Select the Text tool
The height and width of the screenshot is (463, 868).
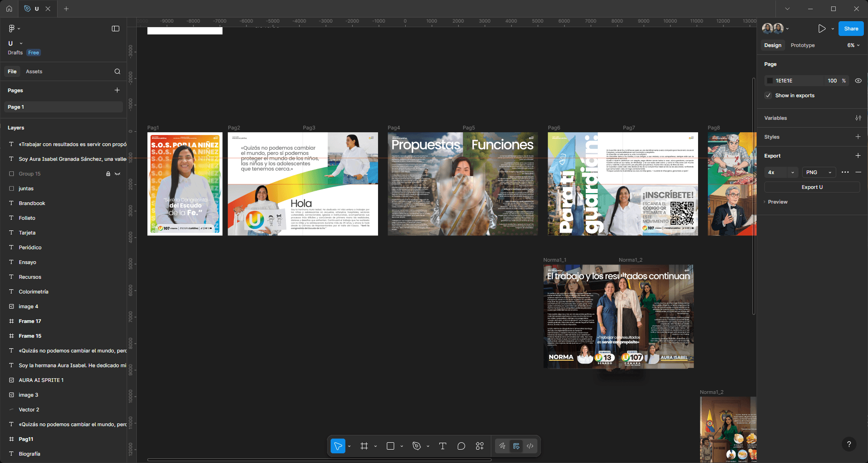[443, 446]
